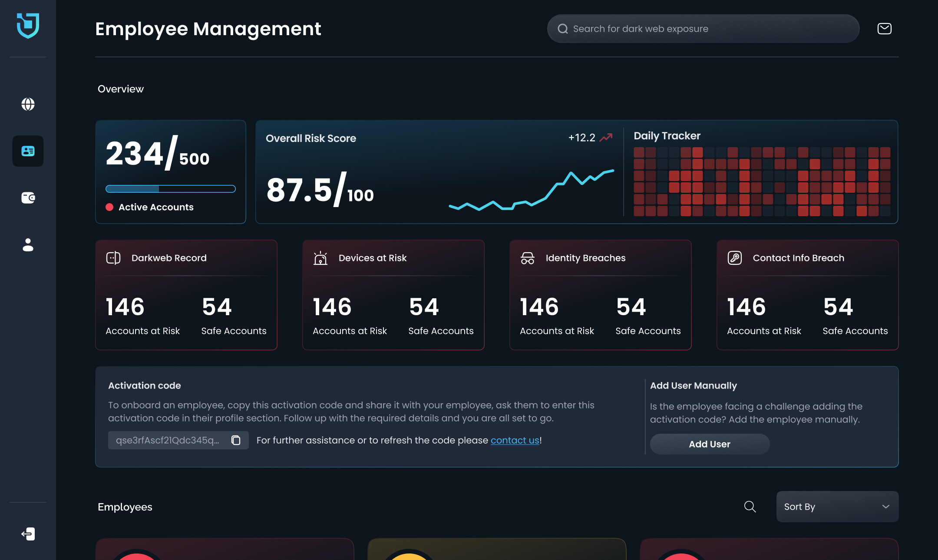This screenshot has height=560, width=938.
Task: Click the Identity Breaches card title
Action: click(585, 258)
